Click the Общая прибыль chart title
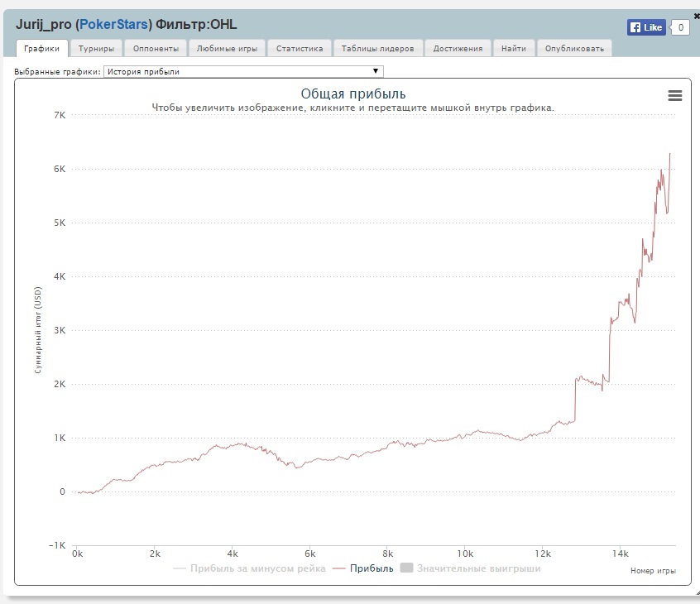Image resolution: width=700 pixels, height=604 pixels. [352, 93]
